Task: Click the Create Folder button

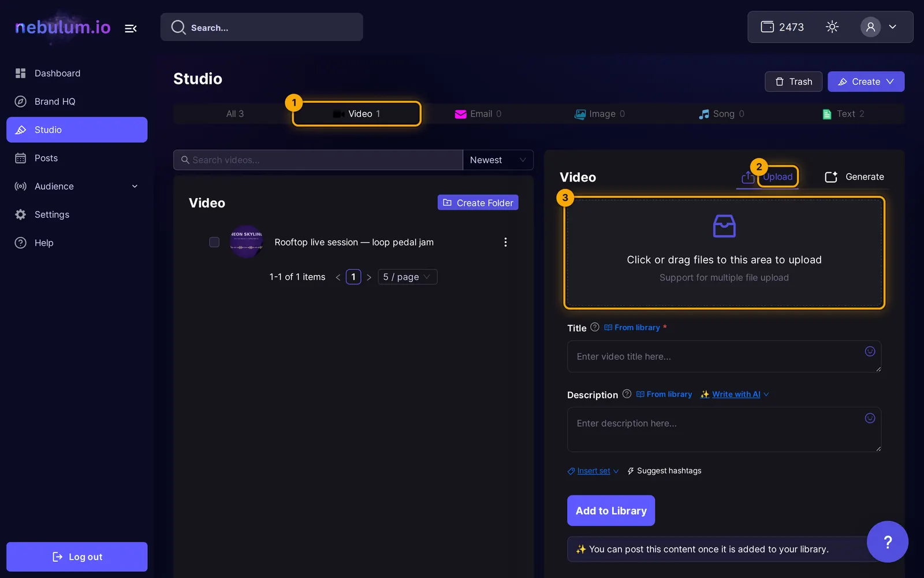Action: click(478, 203)
